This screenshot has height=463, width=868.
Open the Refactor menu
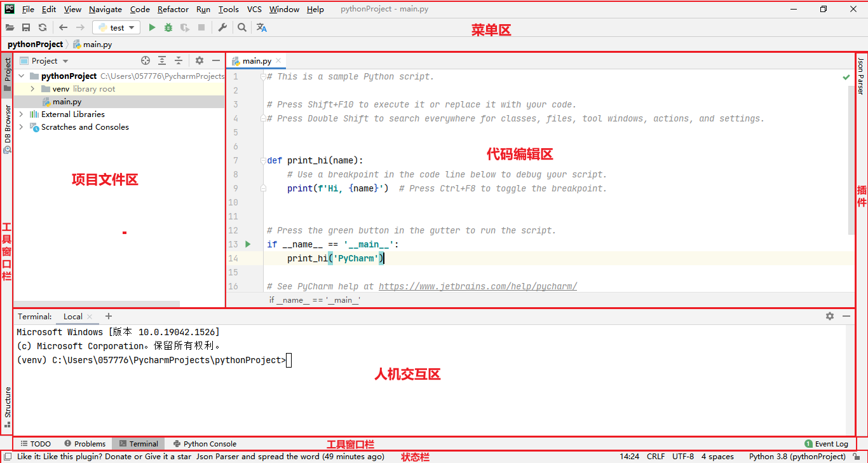173,9
